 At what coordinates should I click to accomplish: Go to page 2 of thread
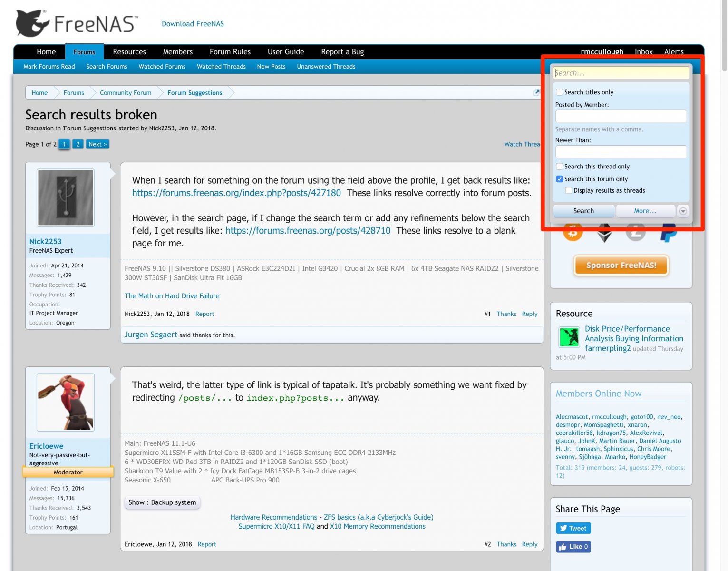[78, 144]
